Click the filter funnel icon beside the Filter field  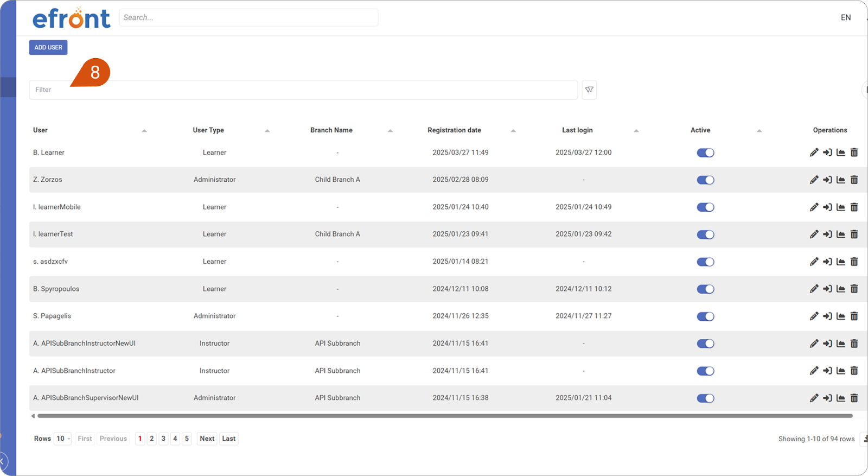[589, 90]
